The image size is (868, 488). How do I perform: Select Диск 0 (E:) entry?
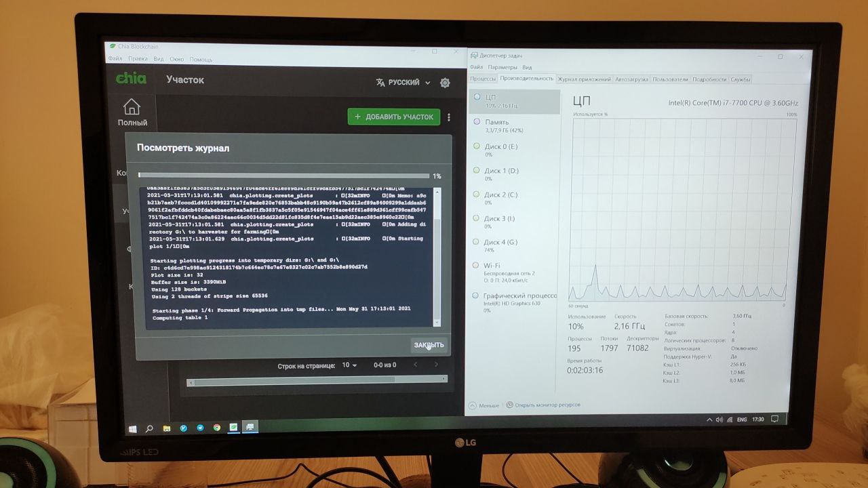[515, 150]
